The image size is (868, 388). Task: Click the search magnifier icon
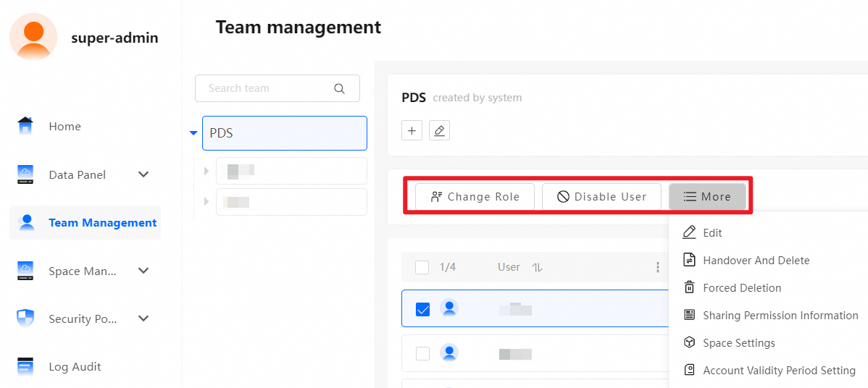339,88
